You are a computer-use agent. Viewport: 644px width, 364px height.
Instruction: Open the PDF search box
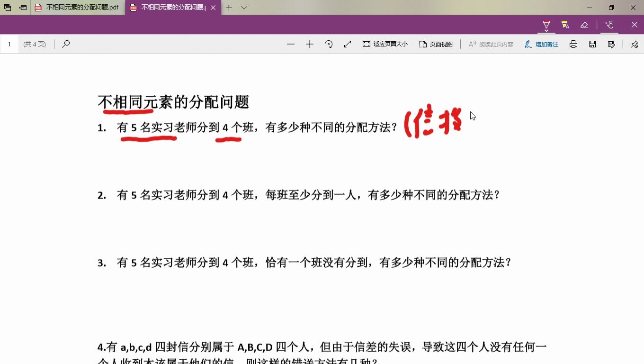[x=66, y=44]
